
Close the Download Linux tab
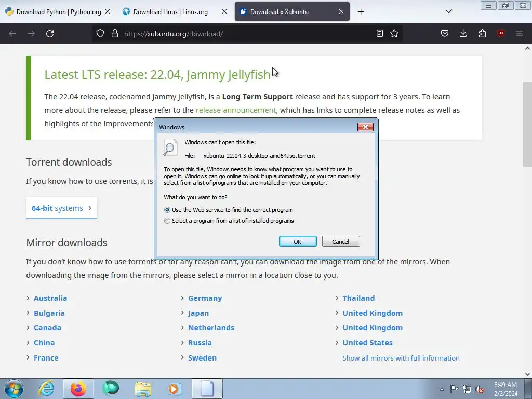224,11
